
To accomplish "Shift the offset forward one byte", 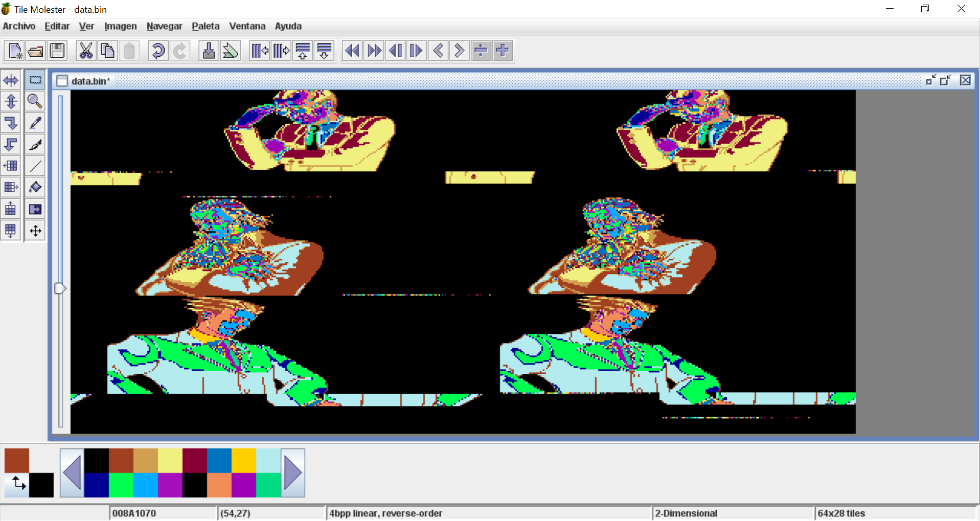I will 503,51.
